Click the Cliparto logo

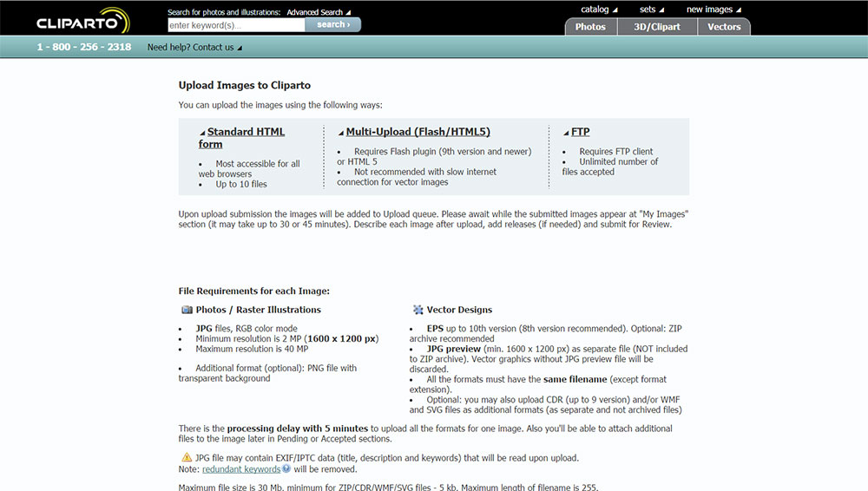pos(83,21)
